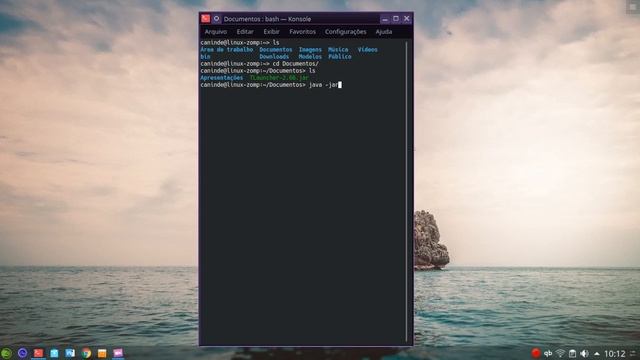The image size is (640, 360).
Task: Maximize the Konsole window
Action: point(396,18)
